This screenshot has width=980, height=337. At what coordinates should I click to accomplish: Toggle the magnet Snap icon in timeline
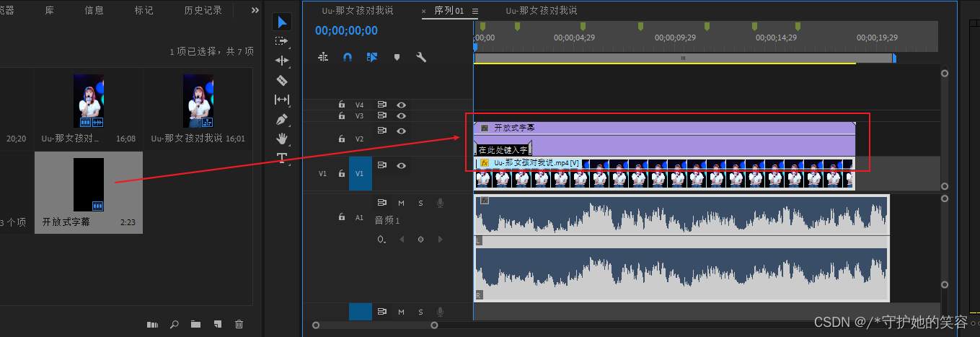click(347, 56)
